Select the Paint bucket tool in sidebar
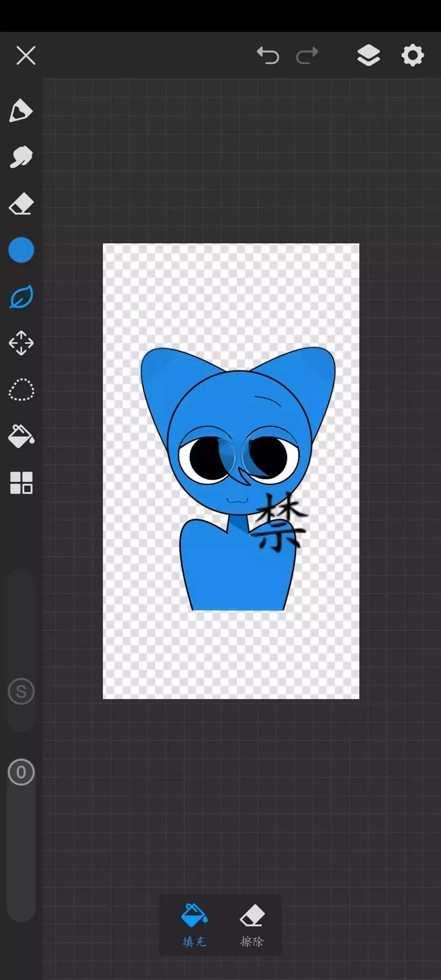The height and width of the screenshot is (980, 441). coord(21,436)
